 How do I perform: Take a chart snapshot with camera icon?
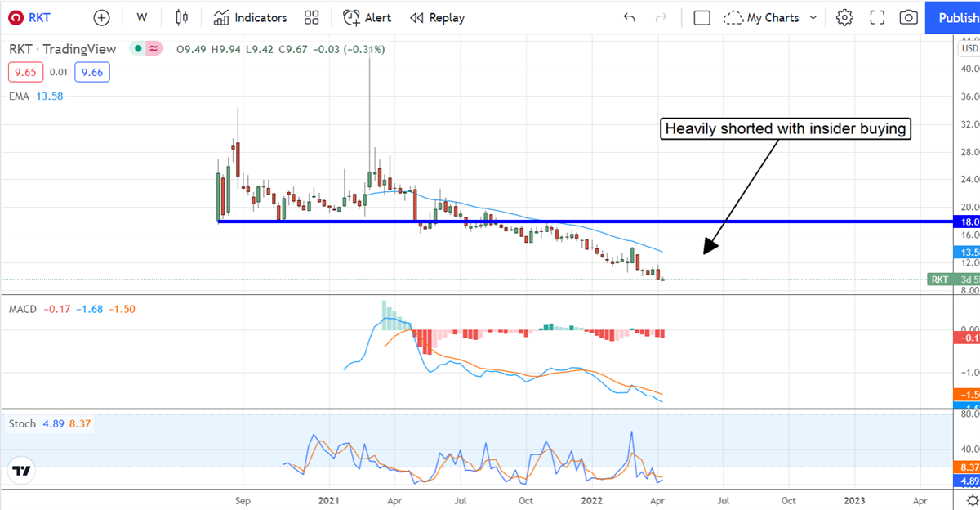pos(908,17)
